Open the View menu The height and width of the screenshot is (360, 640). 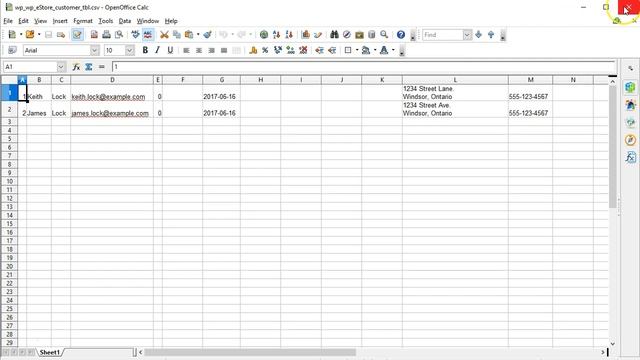40,21
